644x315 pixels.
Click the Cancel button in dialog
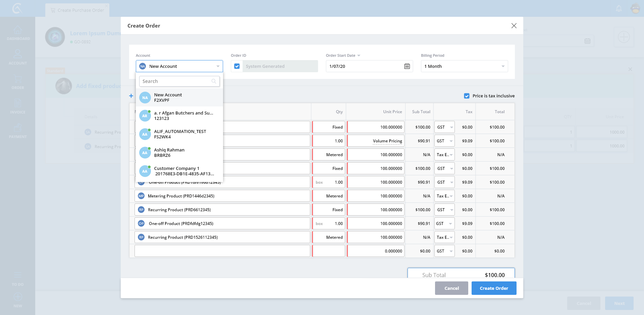(x=451, y=288)
